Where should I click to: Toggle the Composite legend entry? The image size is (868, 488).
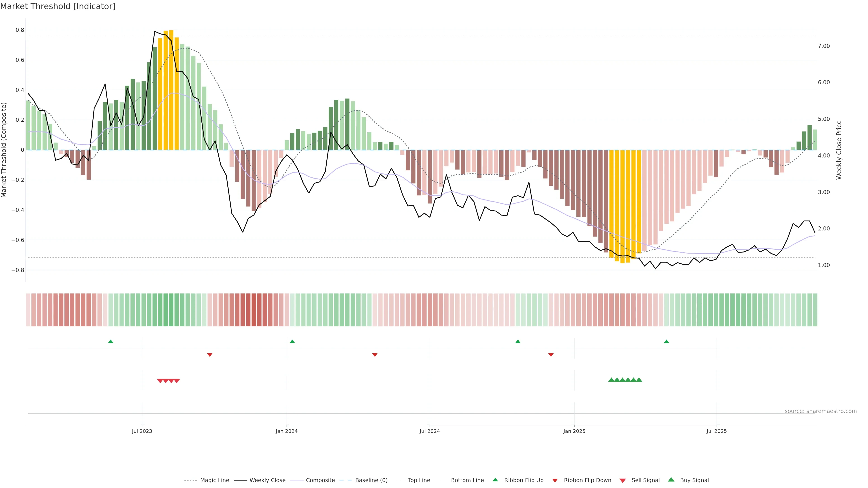pos(320,480)
